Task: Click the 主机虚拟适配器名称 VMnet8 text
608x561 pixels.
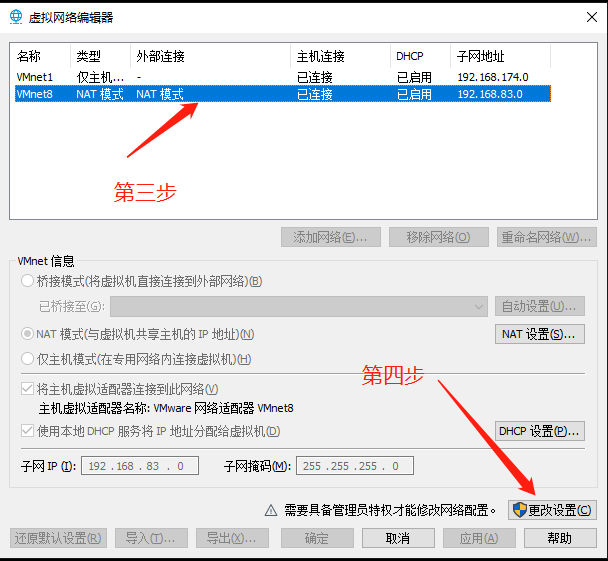Action: coord(166,408)
